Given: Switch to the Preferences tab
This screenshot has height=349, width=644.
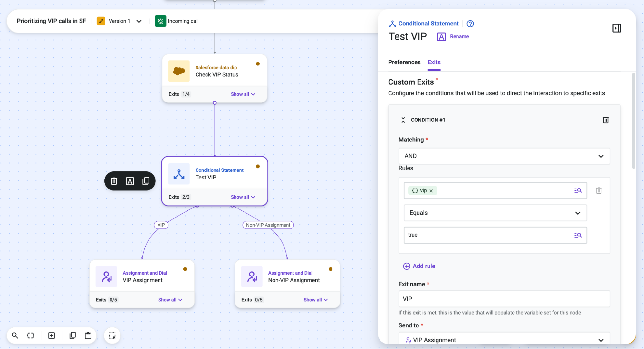Looking at the screenshot, I should pos(404,62).
